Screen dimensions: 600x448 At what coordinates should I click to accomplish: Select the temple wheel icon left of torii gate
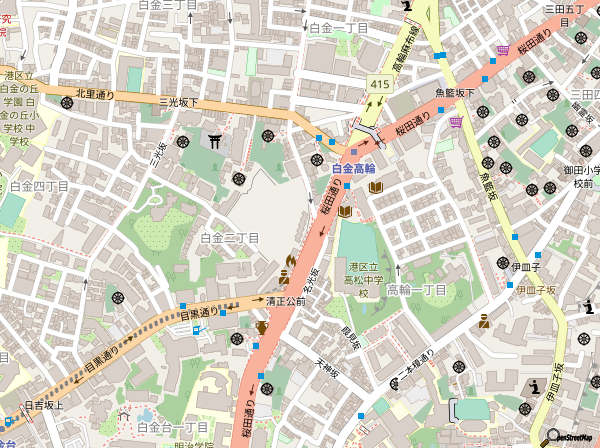(x=184, y=141)
